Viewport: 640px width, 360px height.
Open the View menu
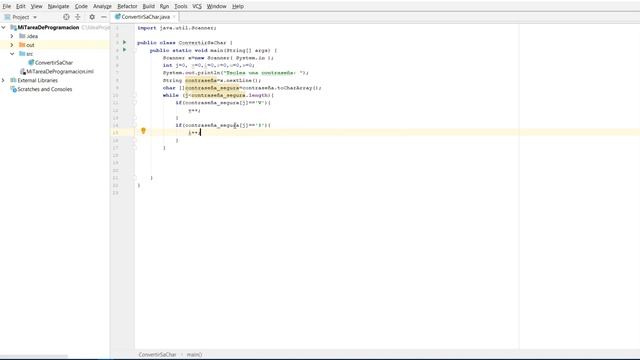(x=36, y=7)
